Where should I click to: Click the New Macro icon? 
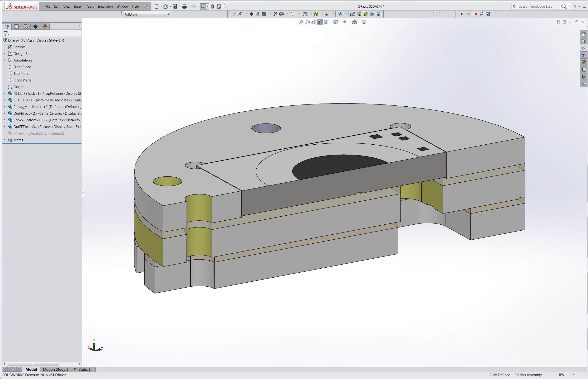(x=481, y=14)
